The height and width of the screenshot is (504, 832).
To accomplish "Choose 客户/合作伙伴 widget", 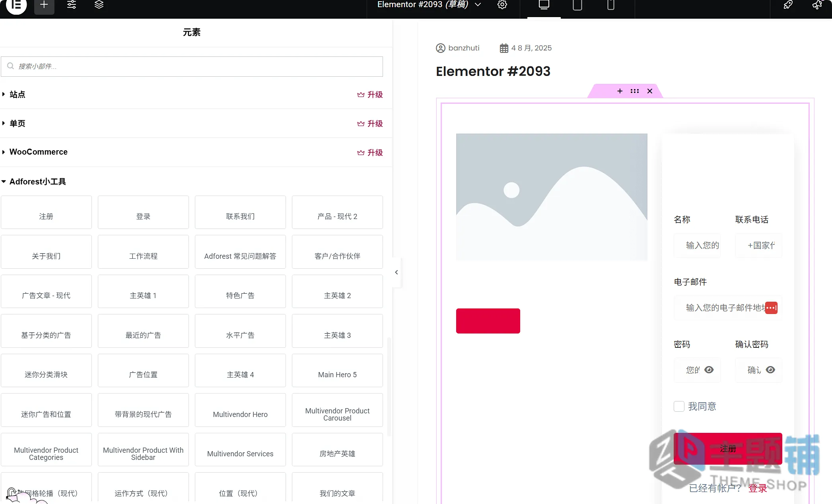I will (337, 252).
